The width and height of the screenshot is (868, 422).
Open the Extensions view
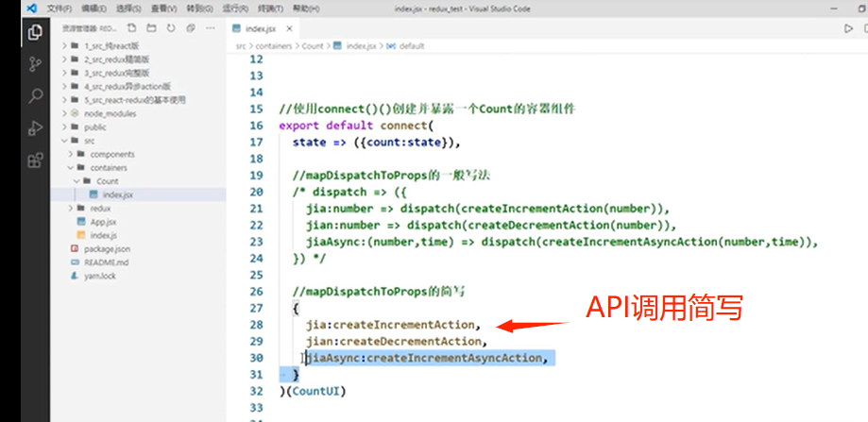(35, 160)
